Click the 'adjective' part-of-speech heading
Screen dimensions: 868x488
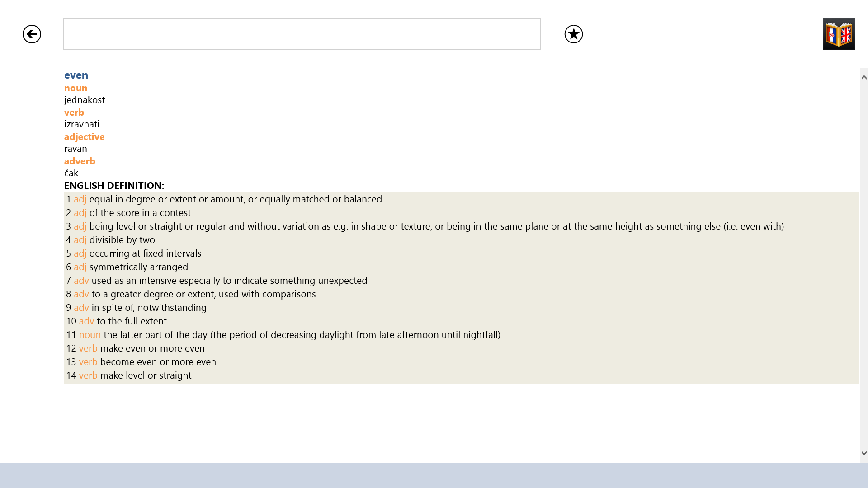click(x=84, y=136)
